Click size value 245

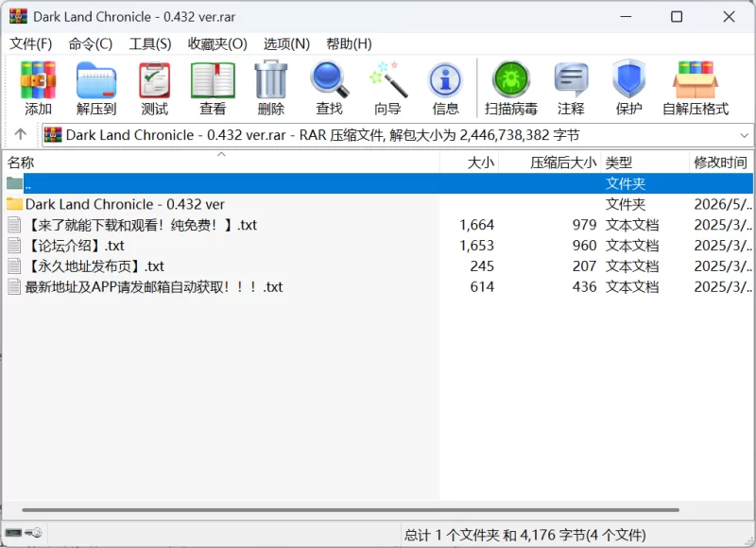[x=482, y=266]
